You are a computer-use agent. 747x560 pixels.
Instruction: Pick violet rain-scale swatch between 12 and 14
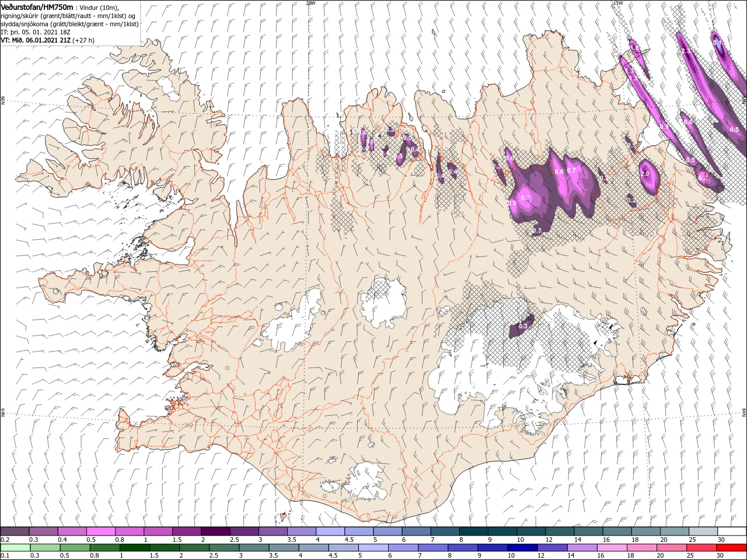551,548
